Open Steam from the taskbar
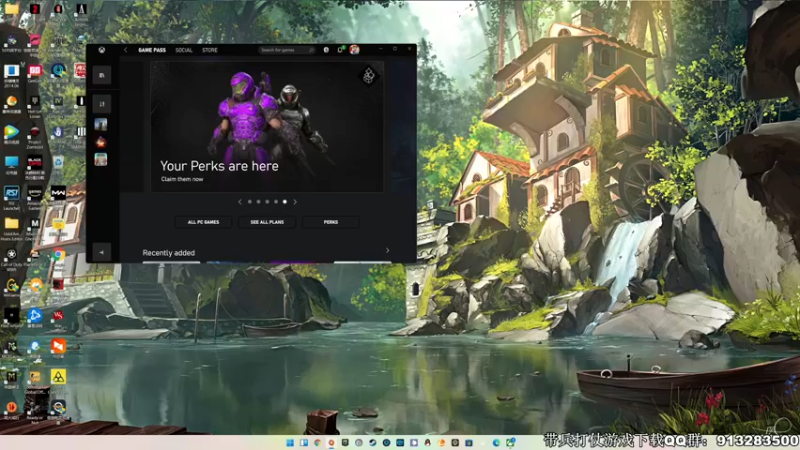The width and height of the screenshot is (800, 450). (372, 442)
